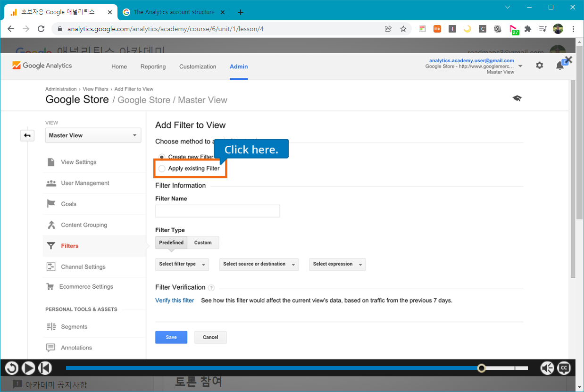Viewport: 584px width, 392px height.
Task: Open the notifications bell icon
Action: click(560, 66)
